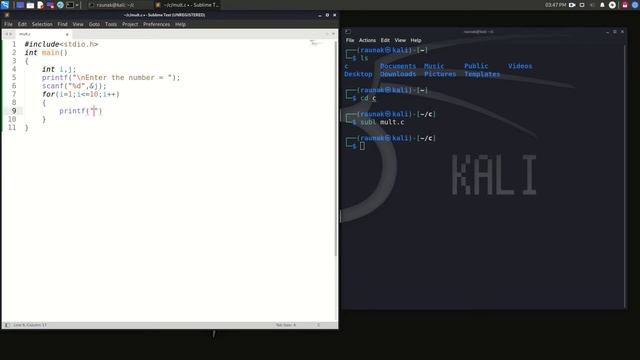Open terminal window File menu
This screenshot has width=640, height=360.
350,40
